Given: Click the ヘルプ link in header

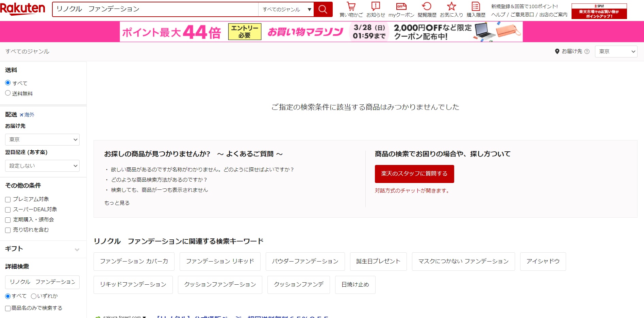Looking at the screenshot, I should [498, 15].
